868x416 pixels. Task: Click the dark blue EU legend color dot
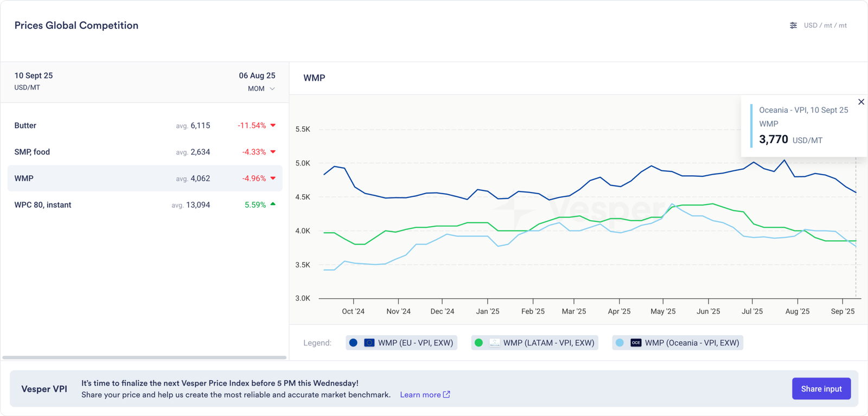(353, 343)
